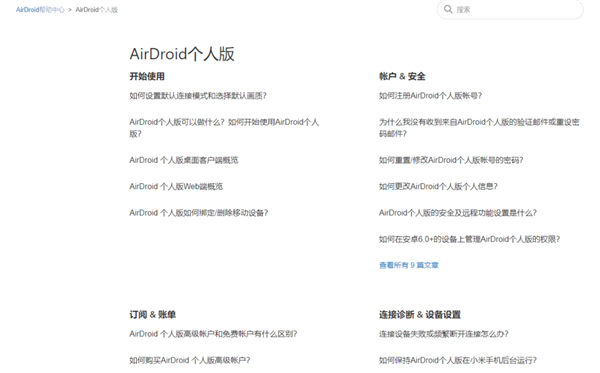Open article 高级帐户和免费帐户有什么区别?

(213, 334)
